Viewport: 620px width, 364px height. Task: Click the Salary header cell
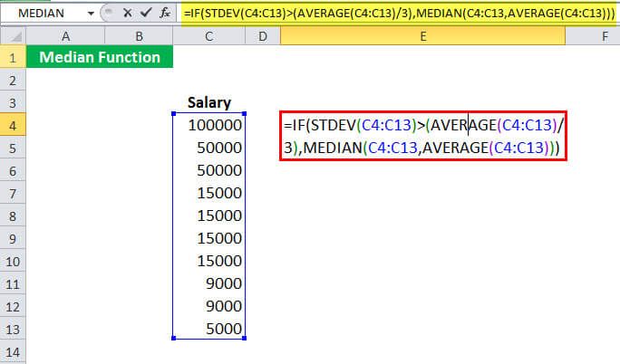coord(208,102)
